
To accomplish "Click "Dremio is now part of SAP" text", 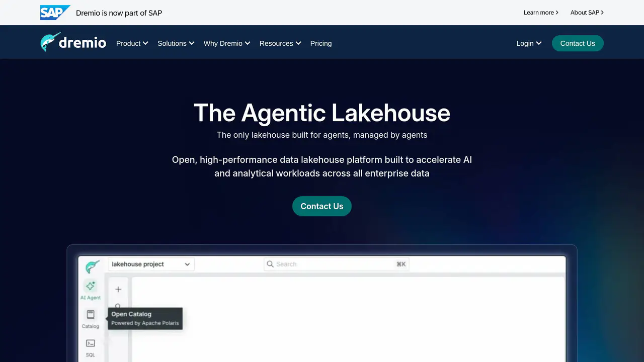I will click(x=119, y=13).
